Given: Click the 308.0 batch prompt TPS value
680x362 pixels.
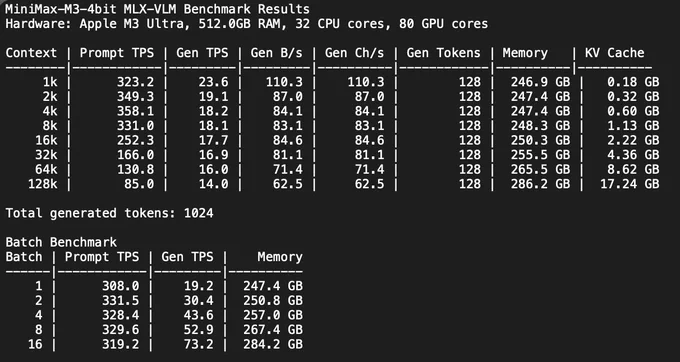Looking at the screenshot, I should (121, 286).
